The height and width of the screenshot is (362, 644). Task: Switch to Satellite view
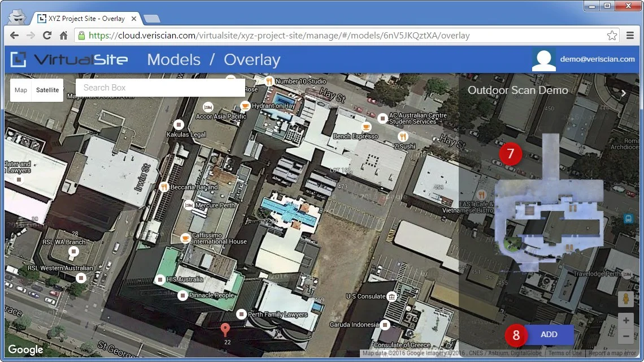(x=47, y=90)
